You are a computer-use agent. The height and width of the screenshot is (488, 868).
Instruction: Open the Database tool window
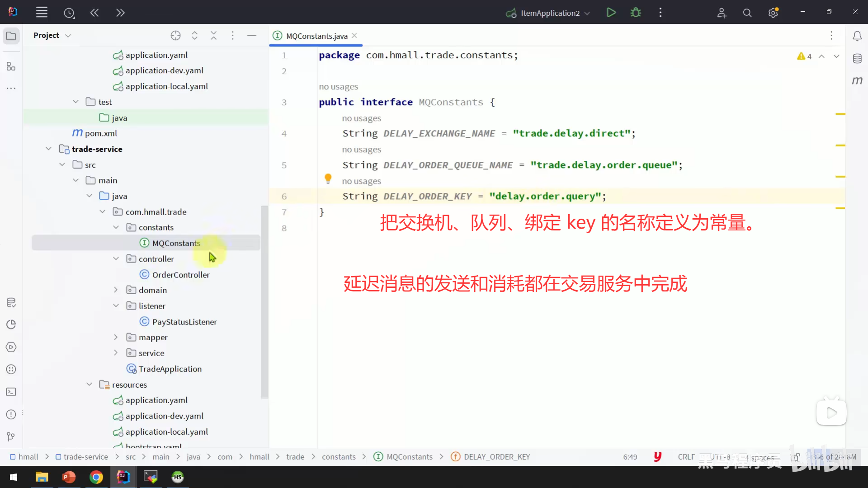pyautogui.click(x=857, y=58)
